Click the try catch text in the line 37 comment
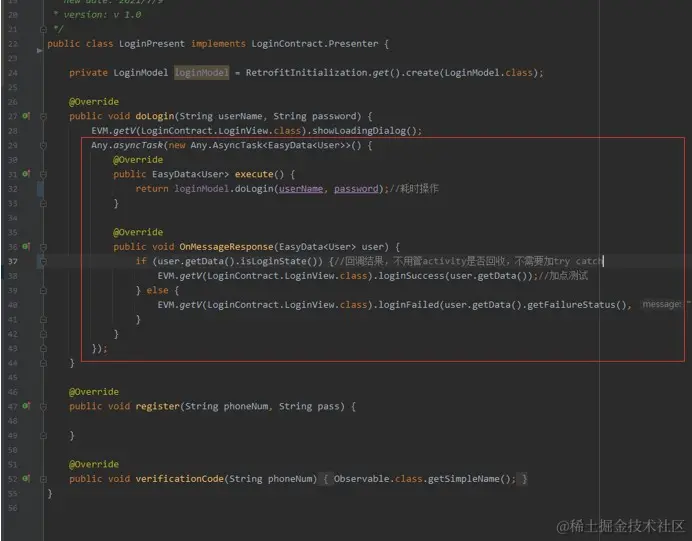692x541 pixels. tap(578, 261)
